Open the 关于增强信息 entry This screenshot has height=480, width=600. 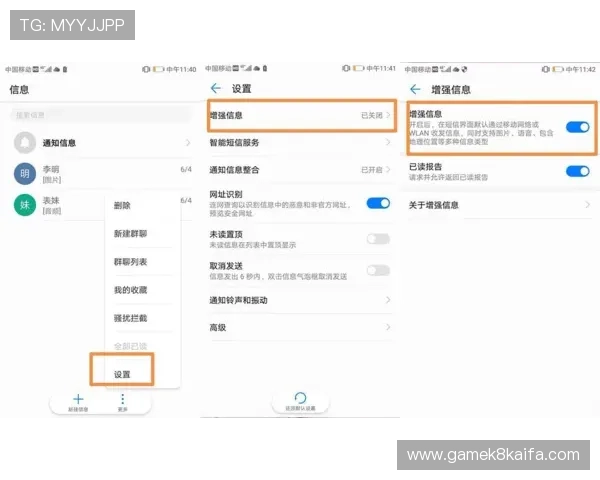pos(499,205)
